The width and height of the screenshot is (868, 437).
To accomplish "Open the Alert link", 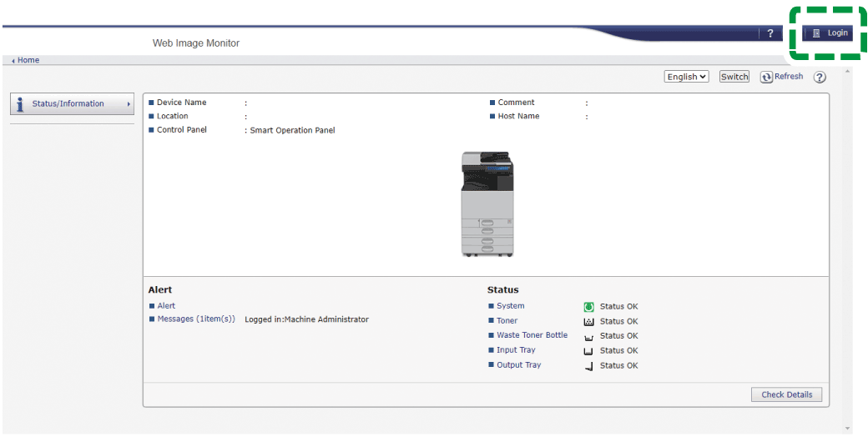I will coord(166,306).
